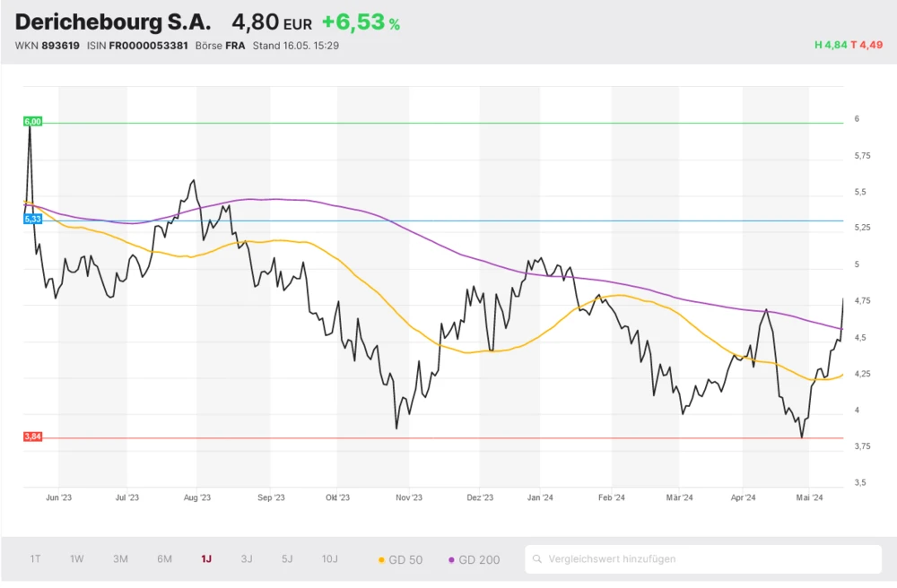Click the Derichebourg S.A. title
The width and height of the screenshot is (897, 588).
pyautogui.click(x=113, y=22)
